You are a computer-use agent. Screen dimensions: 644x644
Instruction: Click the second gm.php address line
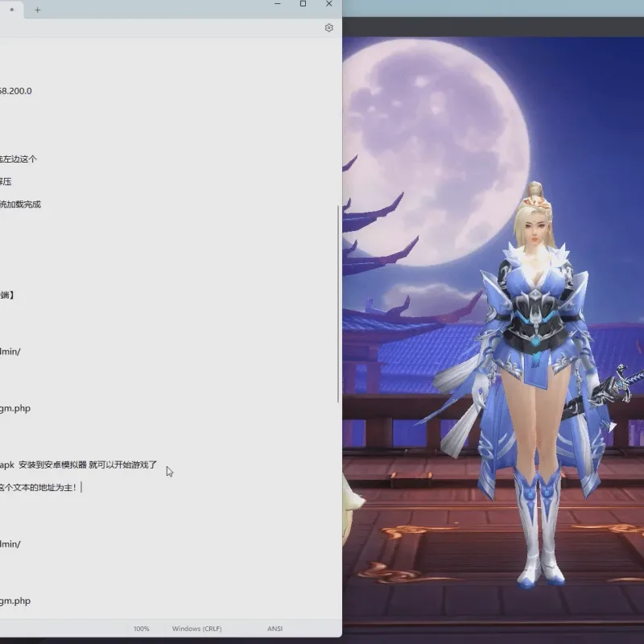[x=15, y=601]
